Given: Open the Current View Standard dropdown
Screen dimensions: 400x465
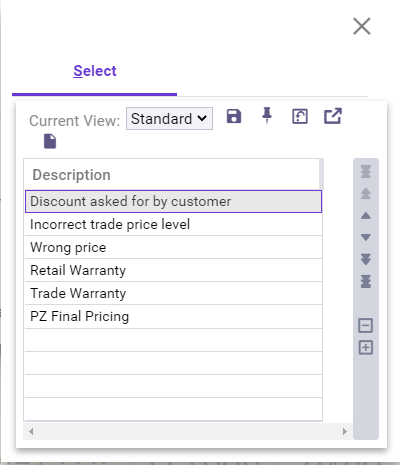Looking at the screenshot, I should 169,118.
